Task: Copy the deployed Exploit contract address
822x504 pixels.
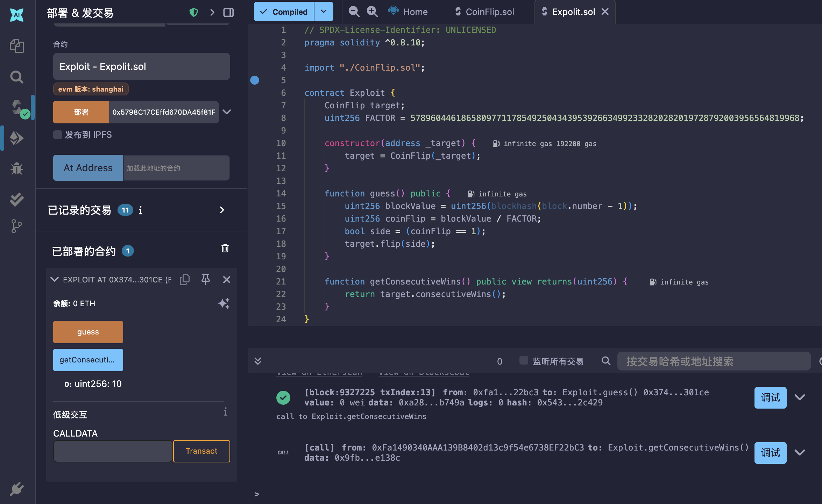Action: coord(185,280)
